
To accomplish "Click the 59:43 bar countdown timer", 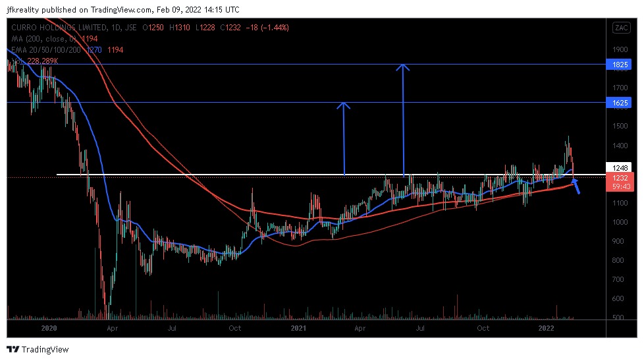I will pos(620,186).
